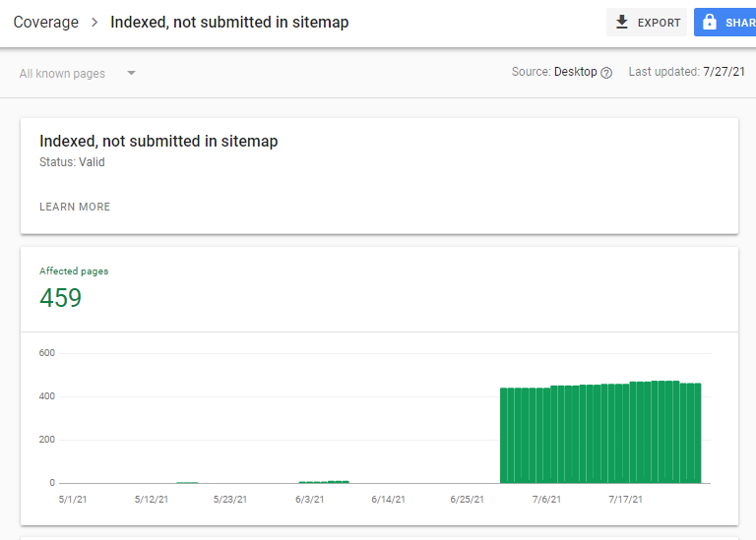Click the Export button
Screen dimensions: 756x540
tap(647, 23)
